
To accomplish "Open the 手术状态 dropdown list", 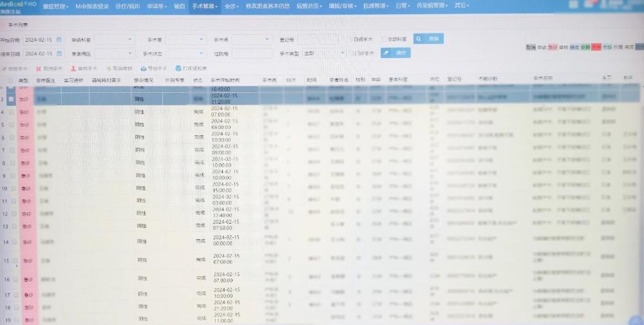I will click(200, 54).
